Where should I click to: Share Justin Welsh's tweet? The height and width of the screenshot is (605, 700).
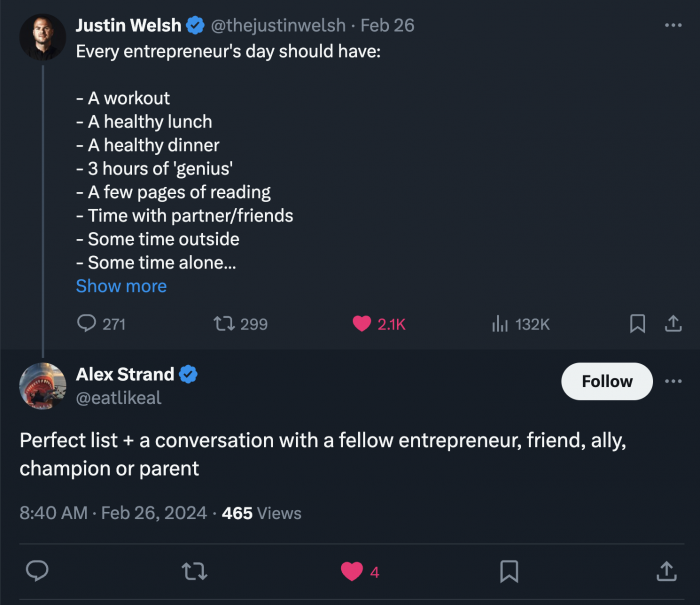(x=673, y=324)
